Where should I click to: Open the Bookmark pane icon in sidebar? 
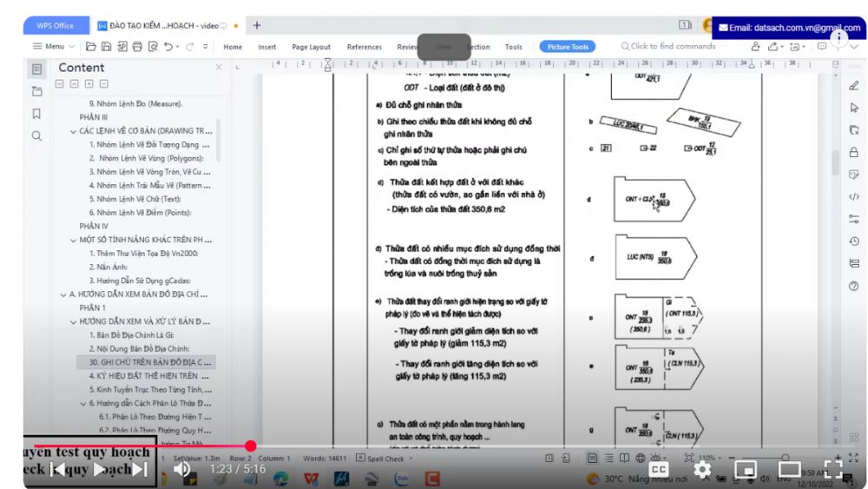pos(36,114)
